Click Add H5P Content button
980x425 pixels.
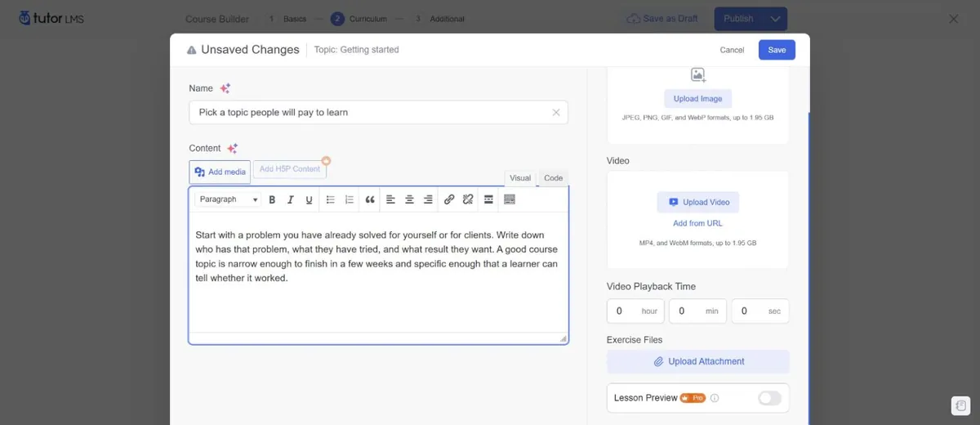[290, 169]
